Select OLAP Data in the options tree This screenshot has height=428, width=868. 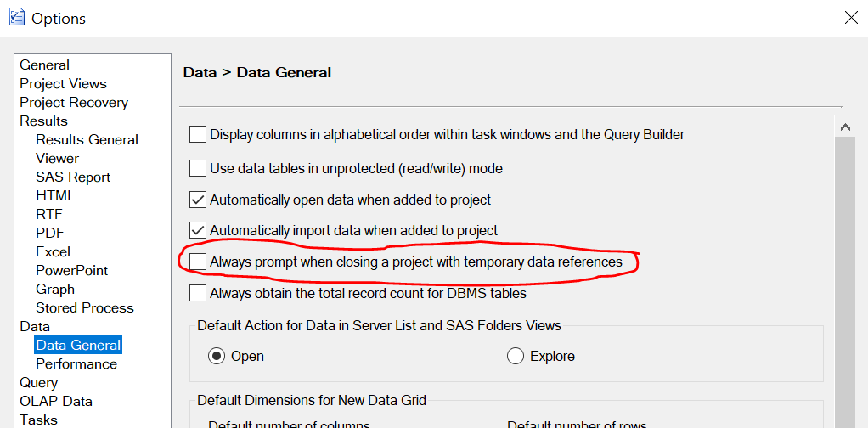56,401
